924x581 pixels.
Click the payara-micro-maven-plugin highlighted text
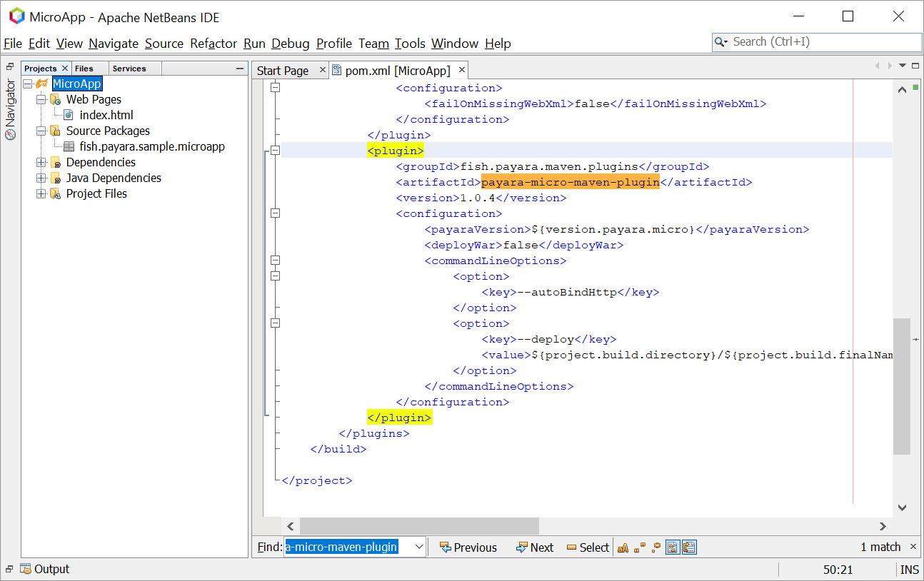coord(570,182)
